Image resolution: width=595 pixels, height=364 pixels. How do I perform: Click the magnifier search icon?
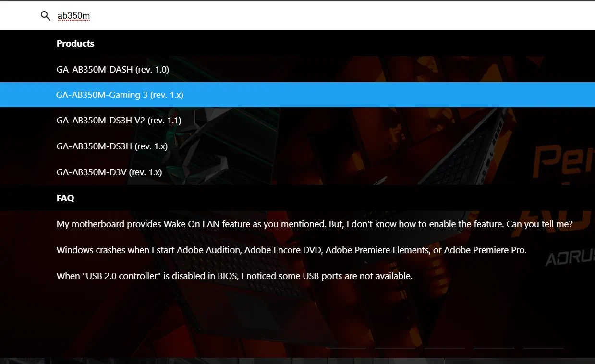pos(46,16)
